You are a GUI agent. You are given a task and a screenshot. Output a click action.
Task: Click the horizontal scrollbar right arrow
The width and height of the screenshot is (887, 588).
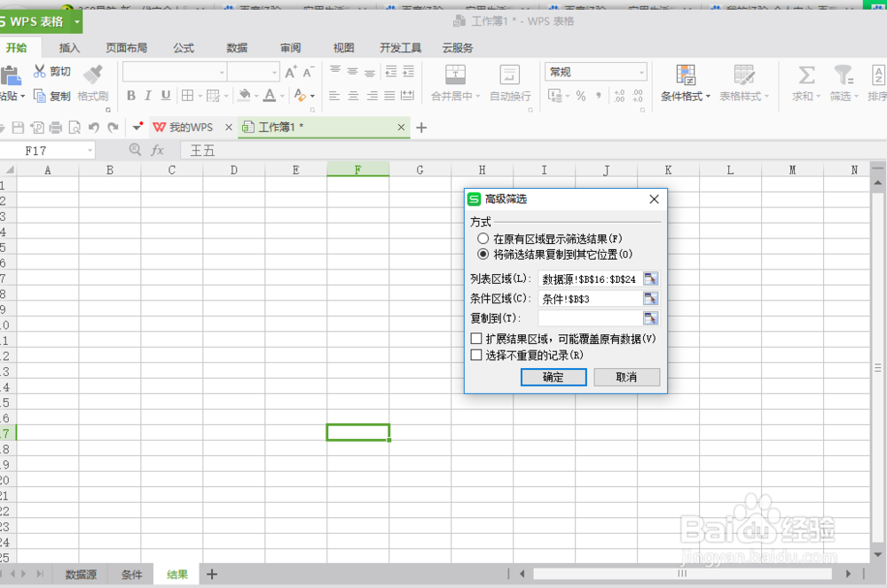pos(848,574)
